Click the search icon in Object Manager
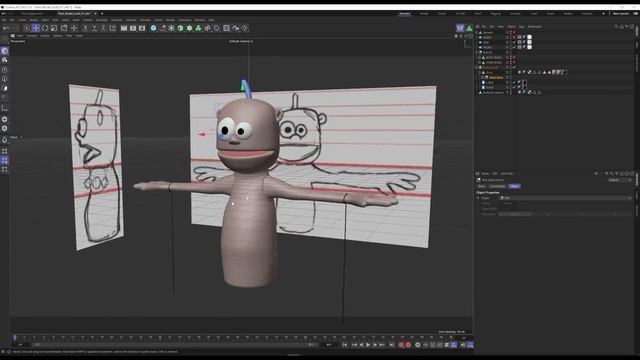The image size is (640, 360). pyautogui.click(x=616, y=27)
